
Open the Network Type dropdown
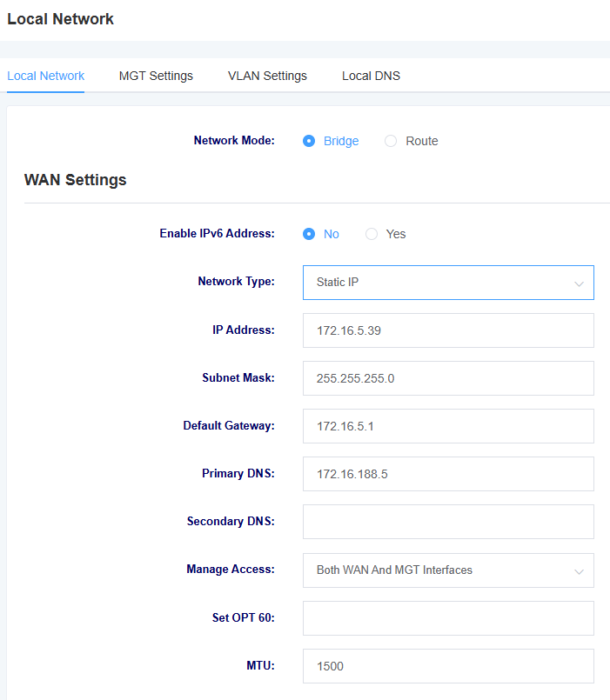pyautogui.click(x=448, y=283)
